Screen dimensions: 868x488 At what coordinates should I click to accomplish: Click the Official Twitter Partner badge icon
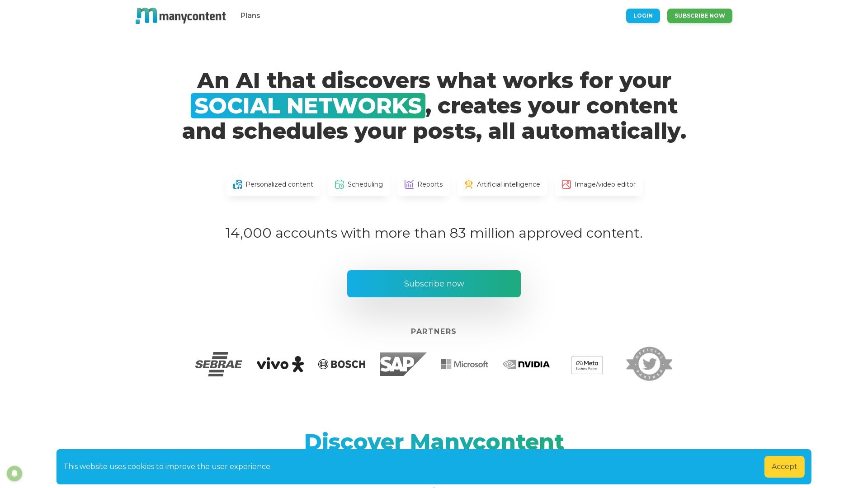click(x=649, y=363)
